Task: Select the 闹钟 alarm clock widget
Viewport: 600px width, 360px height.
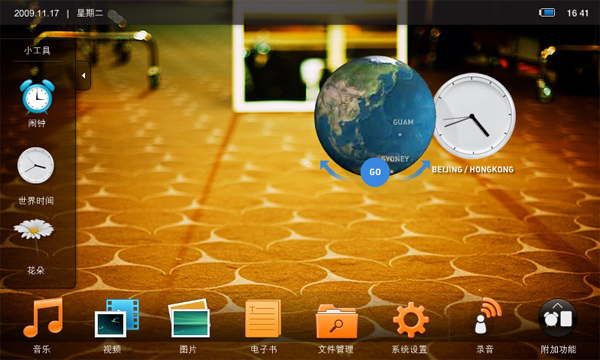Action: point(37,97)
